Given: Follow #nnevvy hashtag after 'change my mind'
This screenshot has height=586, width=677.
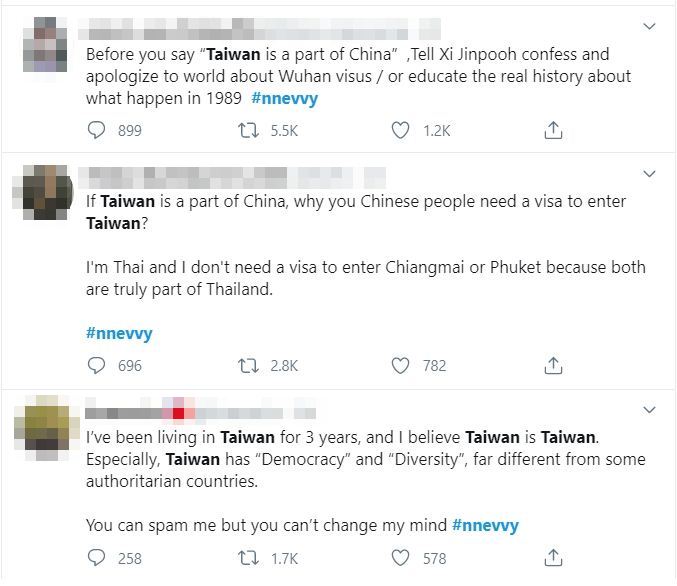Looking at the screenshot, I should pos(485,524).
